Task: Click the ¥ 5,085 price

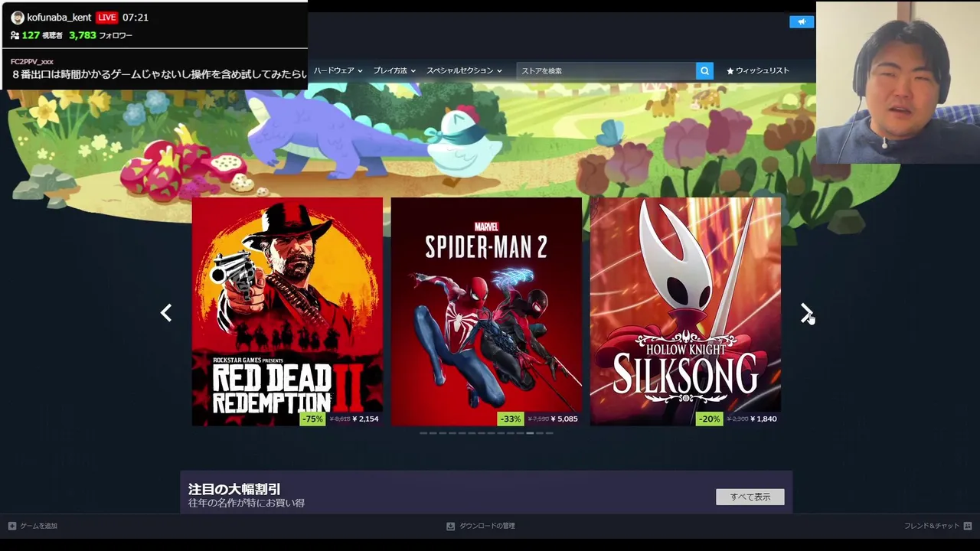Action: click(564, 419)
